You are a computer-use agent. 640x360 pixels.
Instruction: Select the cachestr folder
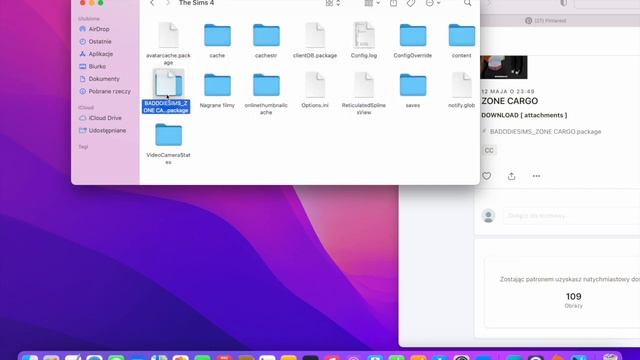[266, 40]
